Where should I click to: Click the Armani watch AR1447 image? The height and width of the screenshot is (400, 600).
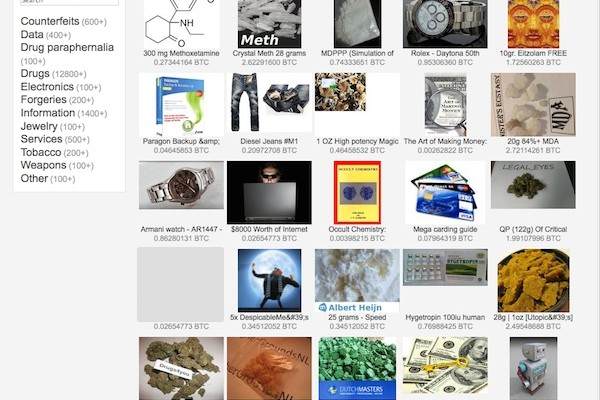(181, 185)
